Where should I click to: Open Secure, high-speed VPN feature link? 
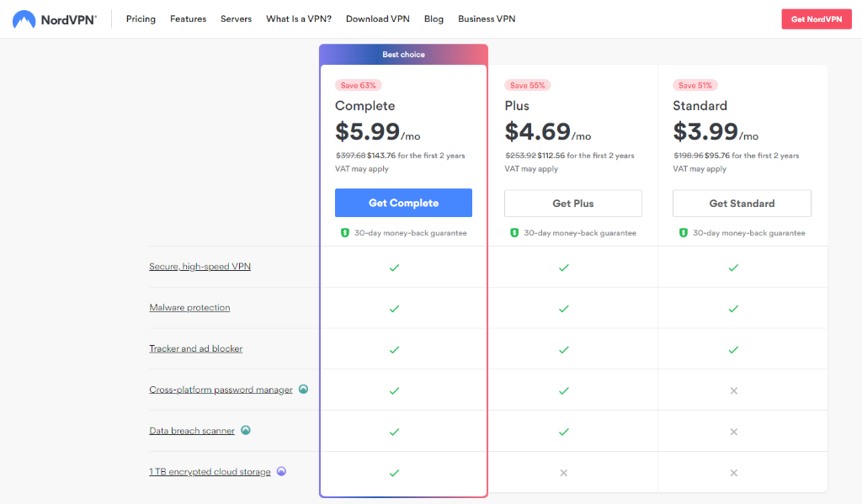coord(200,267)
